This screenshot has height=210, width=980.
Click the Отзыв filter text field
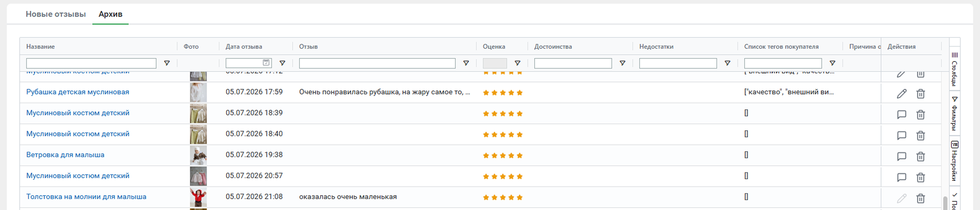(377, 63)
